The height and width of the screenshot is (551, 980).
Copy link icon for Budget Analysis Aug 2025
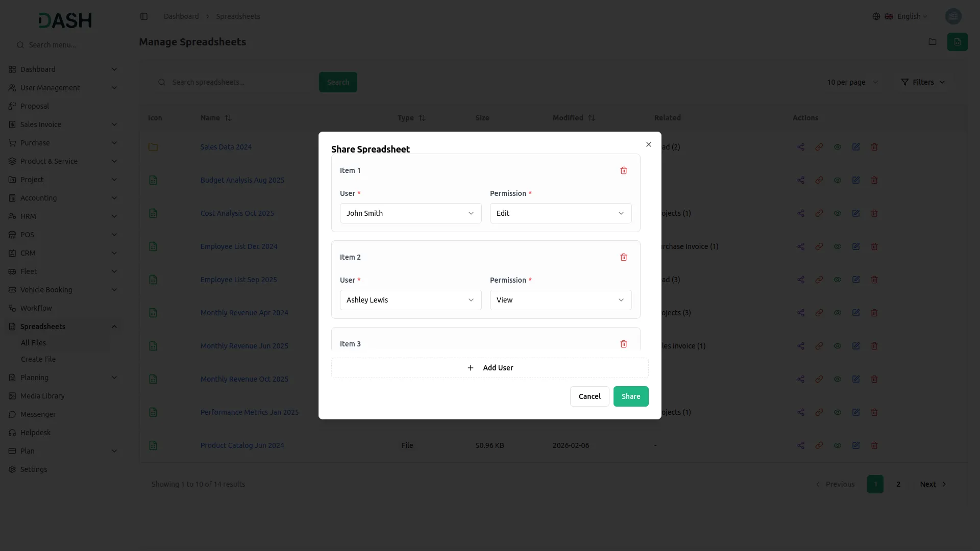coord(819,180)
